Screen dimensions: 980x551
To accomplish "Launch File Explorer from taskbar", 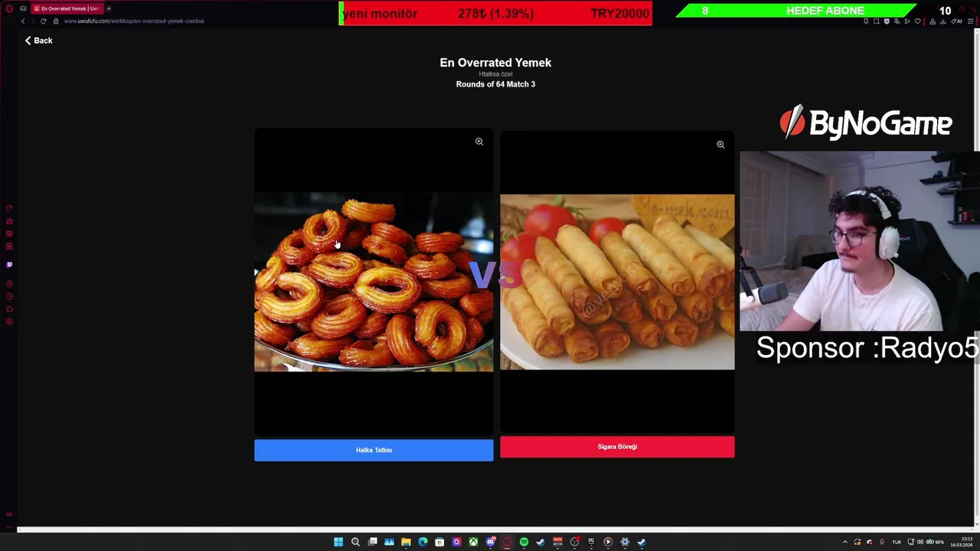I will pos(406,542).
